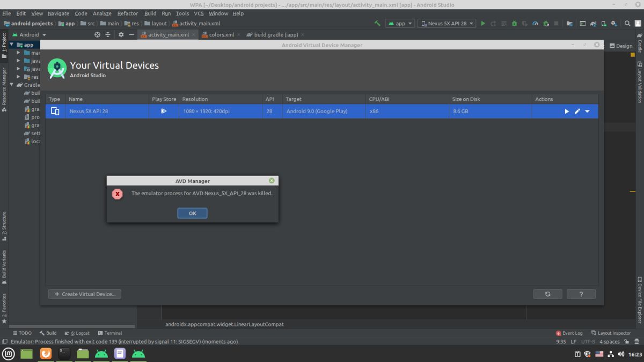Switch to Design view of the editor
The height and width of the screenshot is (362, 644).
pyautogui.click(x=621, y=46)
